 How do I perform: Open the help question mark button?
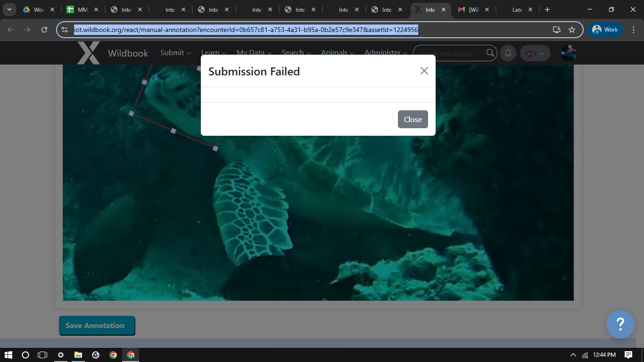pyautogui.click(x=620, y=324)
